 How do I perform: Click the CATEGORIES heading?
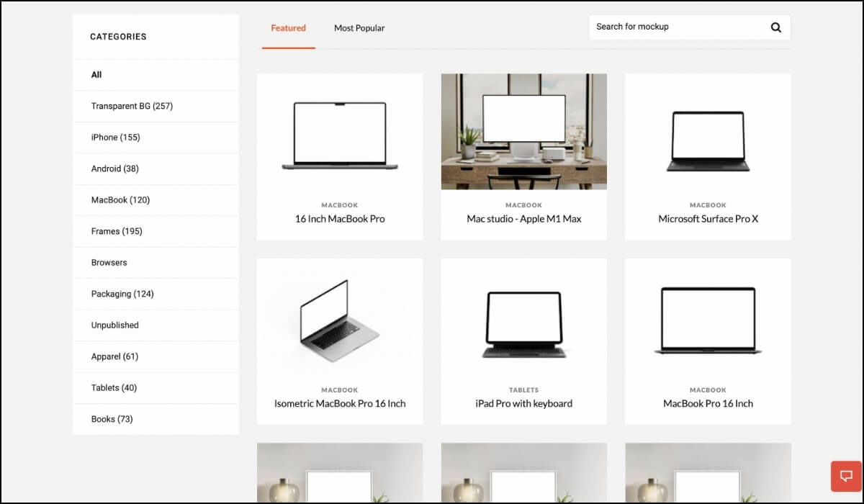coord(118,37)
